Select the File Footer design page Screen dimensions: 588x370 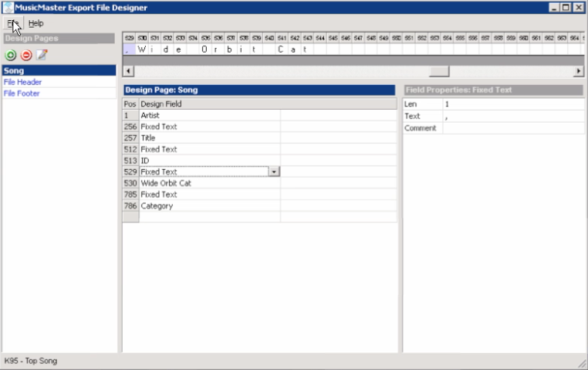[22, 93]
